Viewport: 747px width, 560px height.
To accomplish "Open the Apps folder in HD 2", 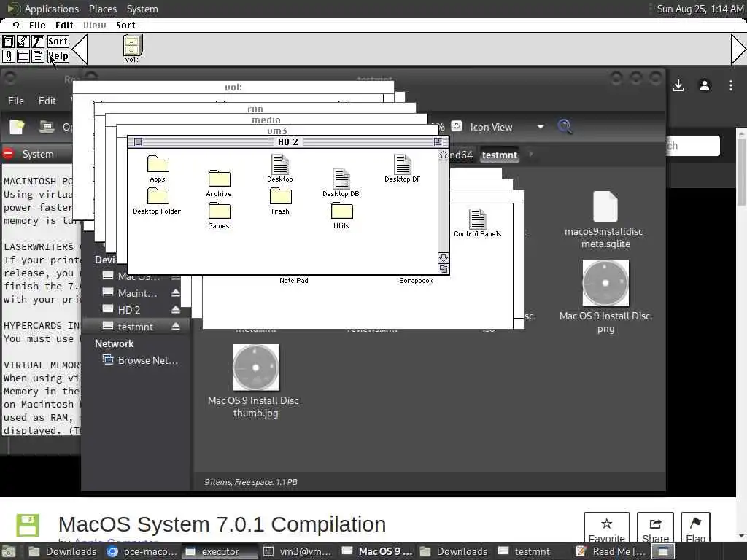I will tap(158, 164).
